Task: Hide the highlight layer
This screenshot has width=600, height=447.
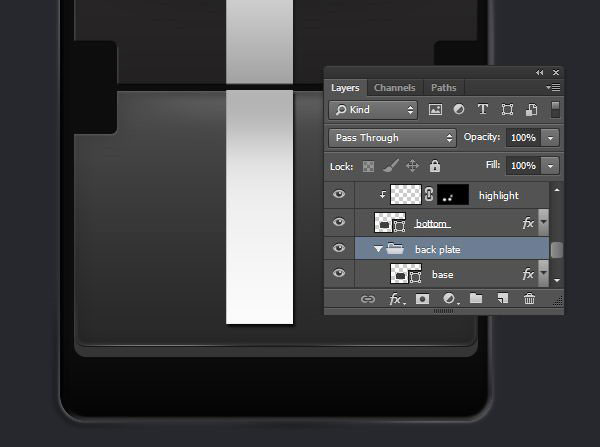Action: point(340,195)
